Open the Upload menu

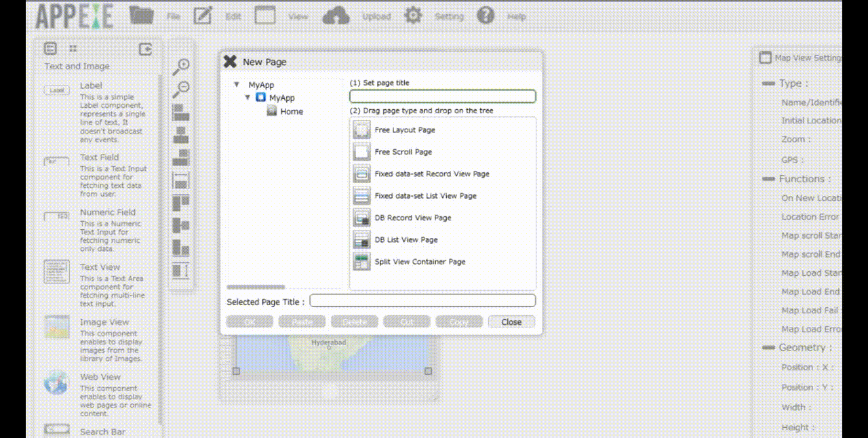(336, 16)
